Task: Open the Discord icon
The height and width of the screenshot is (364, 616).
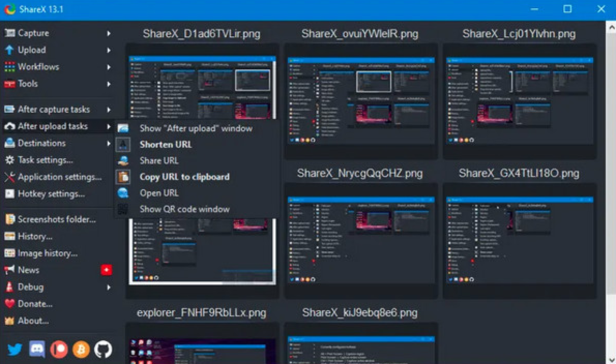Action: [37, 349]
